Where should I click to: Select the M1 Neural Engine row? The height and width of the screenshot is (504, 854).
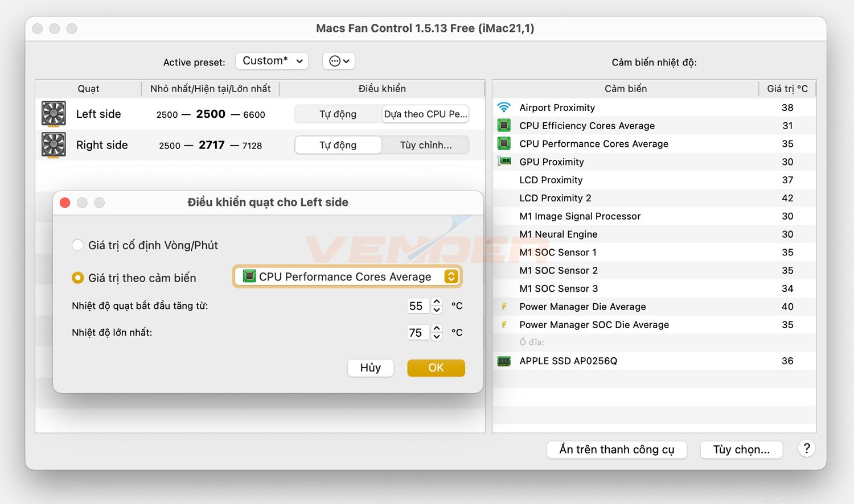click(654, 234)
